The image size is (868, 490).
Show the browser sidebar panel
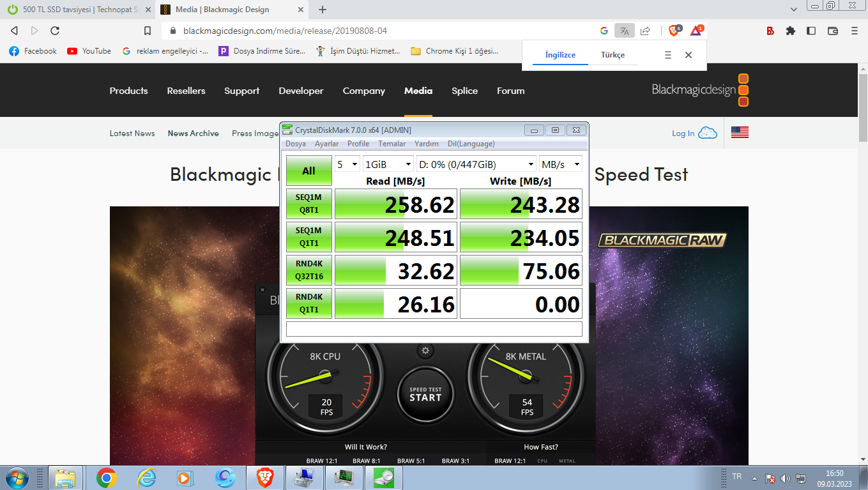pyautogui.click(x=811, y=31)
